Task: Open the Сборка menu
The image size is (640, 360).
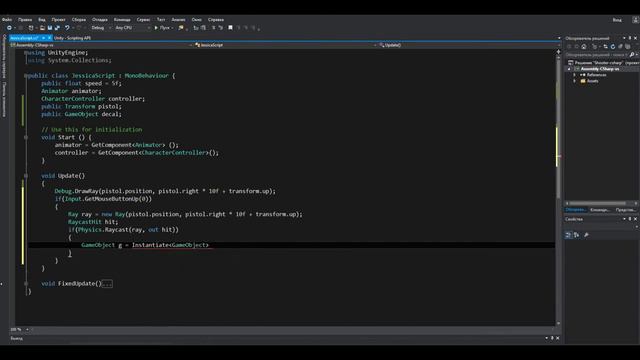Action: click(79, 20)
